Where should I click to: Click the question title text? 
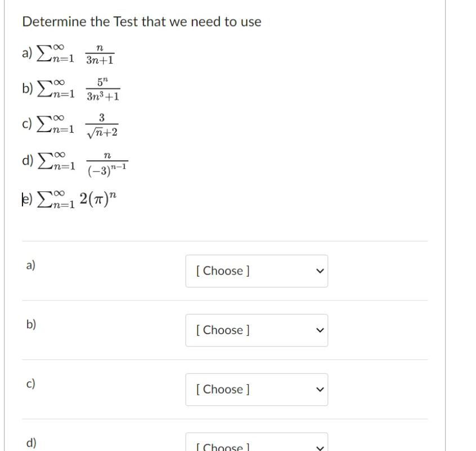point(141,21)
